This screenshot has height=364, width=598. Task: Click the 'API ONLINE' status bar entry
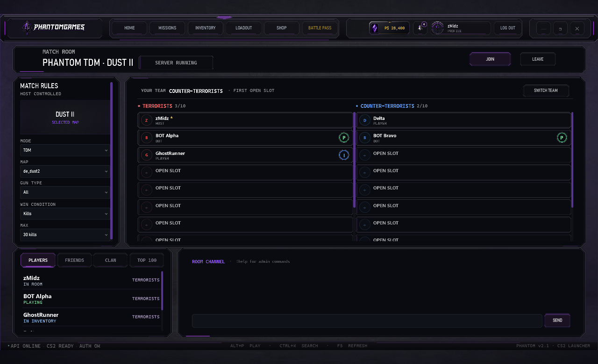tap(24, 346)
